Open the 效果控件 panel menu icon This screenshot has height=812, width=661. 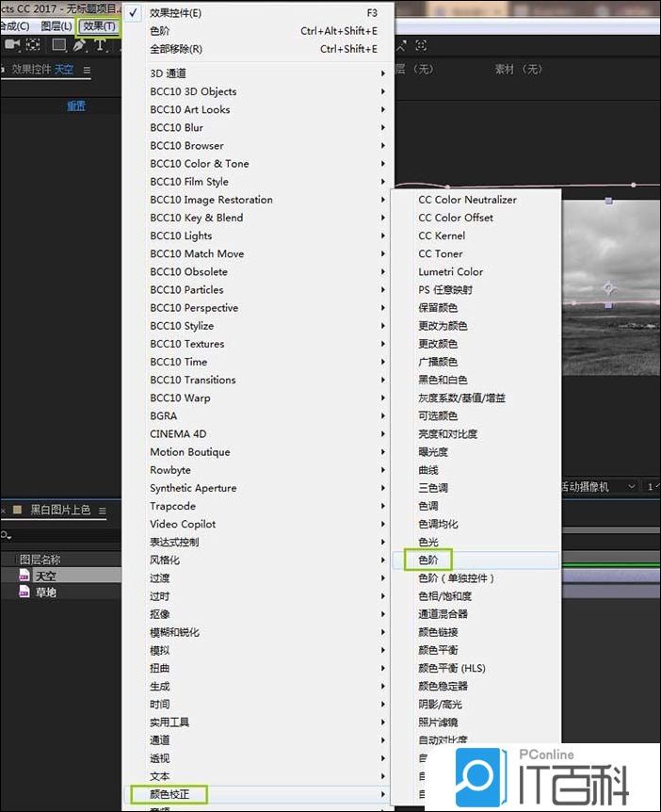87,70
